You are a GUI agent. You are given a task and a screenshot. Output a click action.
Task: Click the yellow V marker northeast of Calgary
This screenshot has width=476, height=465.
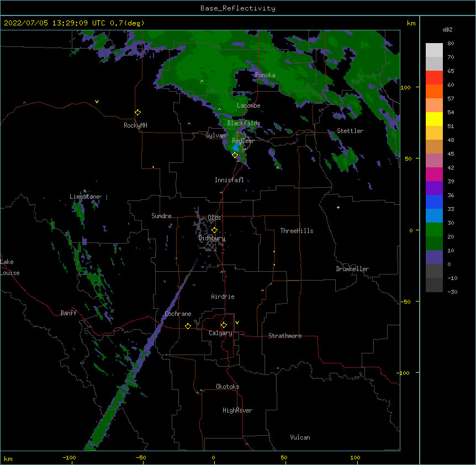[x=237, y=323]
